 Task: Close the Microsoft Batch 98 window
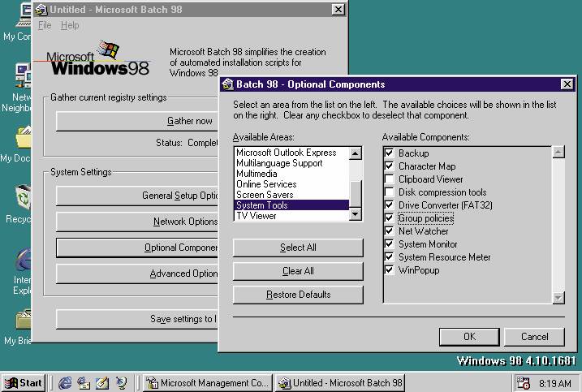[338, 10]
